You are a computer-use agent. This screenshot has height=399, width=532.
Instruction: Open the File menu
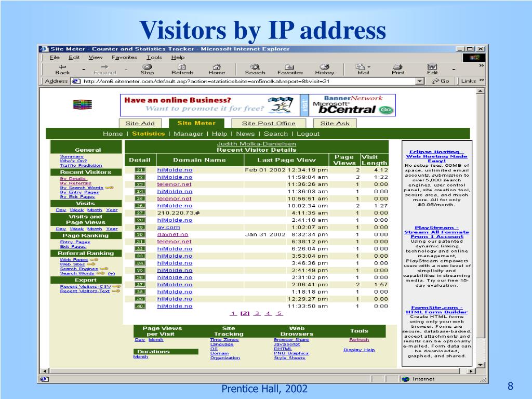(55, 57)
